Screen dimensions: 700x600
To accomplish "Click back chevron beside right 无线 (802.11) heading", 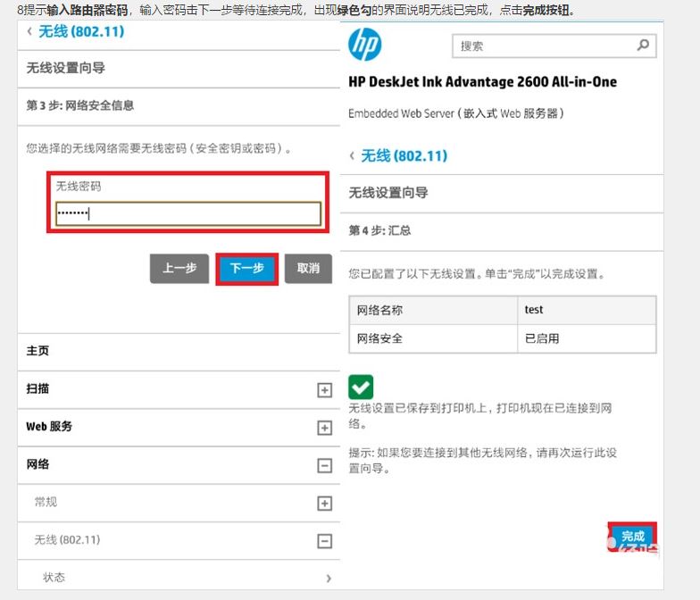I will click(352, 155).
